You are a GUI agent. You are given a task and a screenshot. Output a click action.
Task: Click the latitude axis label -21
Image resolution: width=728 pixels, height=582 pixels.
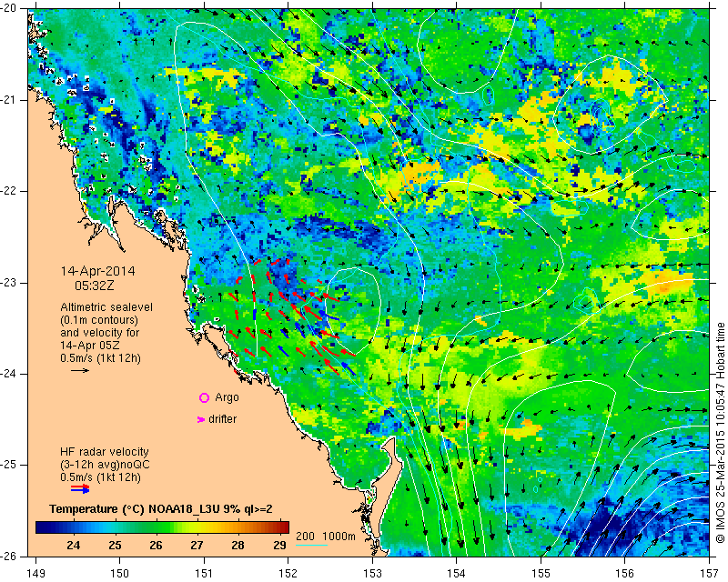coord(8,100)
